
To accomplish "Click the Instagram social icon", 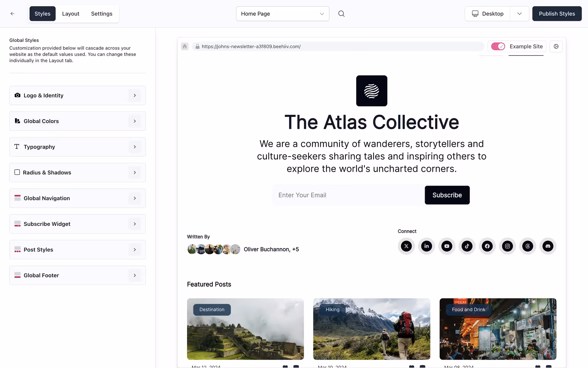I will coord(507,246).
